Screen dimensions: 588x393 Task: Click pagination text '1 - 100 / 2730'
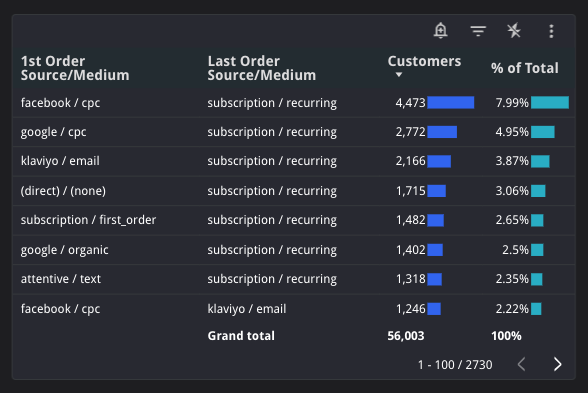coord(455,365)
